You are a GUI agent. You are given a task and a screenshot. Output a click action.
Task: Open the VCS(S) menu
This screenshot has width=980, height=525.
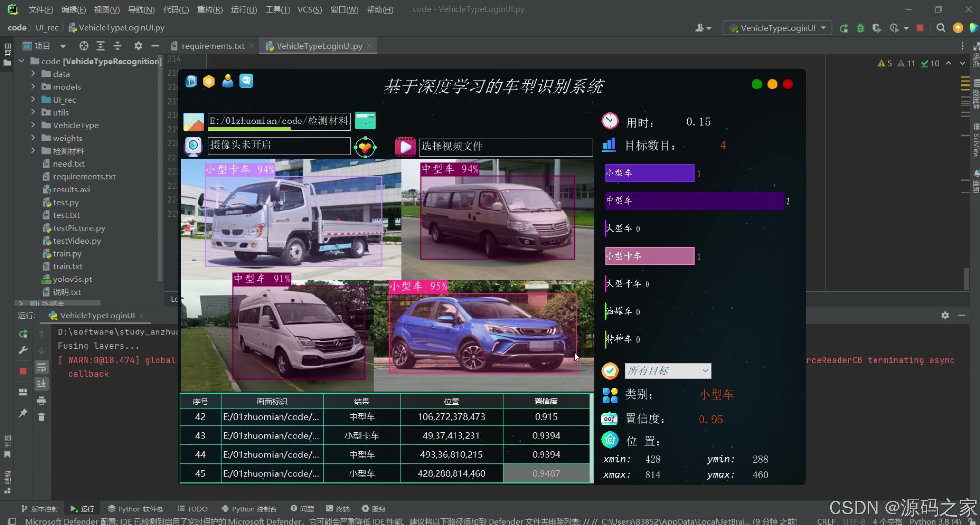click(310, 9)
